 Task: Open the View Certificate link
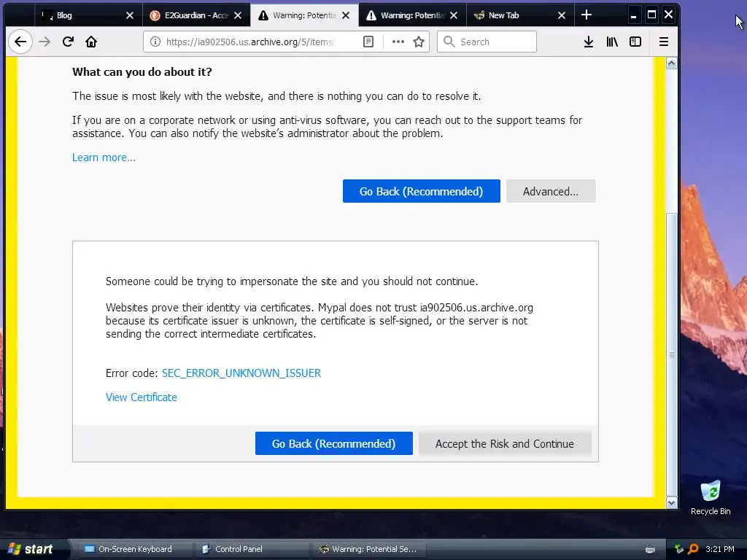pyautogui.click(x=141, y=397)
